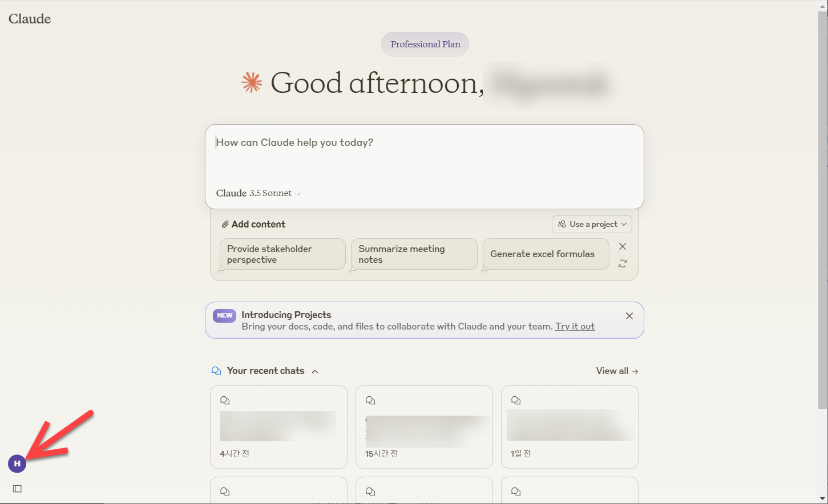Screen dimensions: 828x504
Task: Select Summarize meeting notes suggestion
Action: point(414,254)
